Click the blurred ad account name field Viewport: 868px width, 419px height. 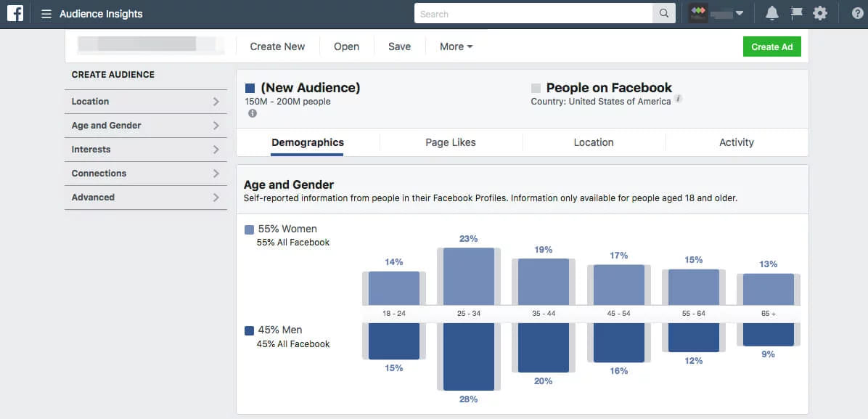151,45
